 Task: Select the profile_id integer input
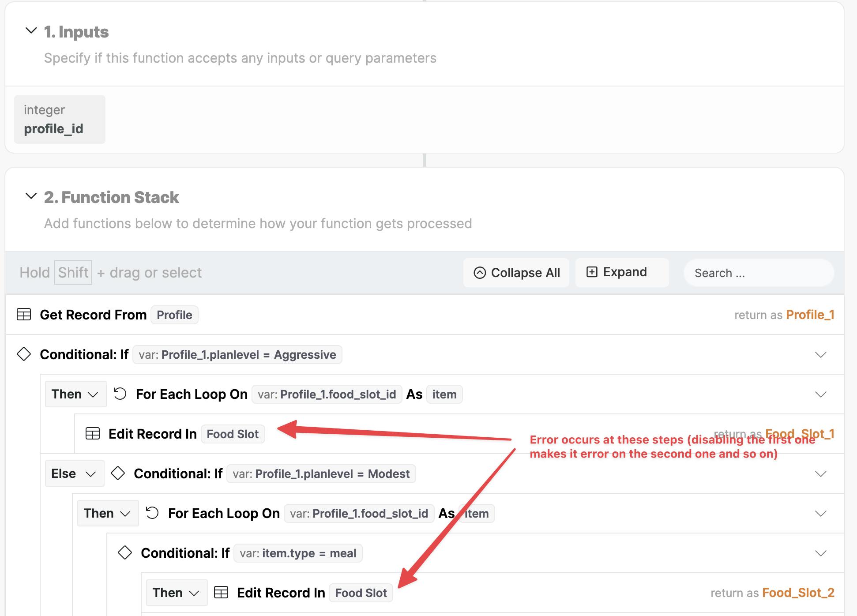click(60, 120)
